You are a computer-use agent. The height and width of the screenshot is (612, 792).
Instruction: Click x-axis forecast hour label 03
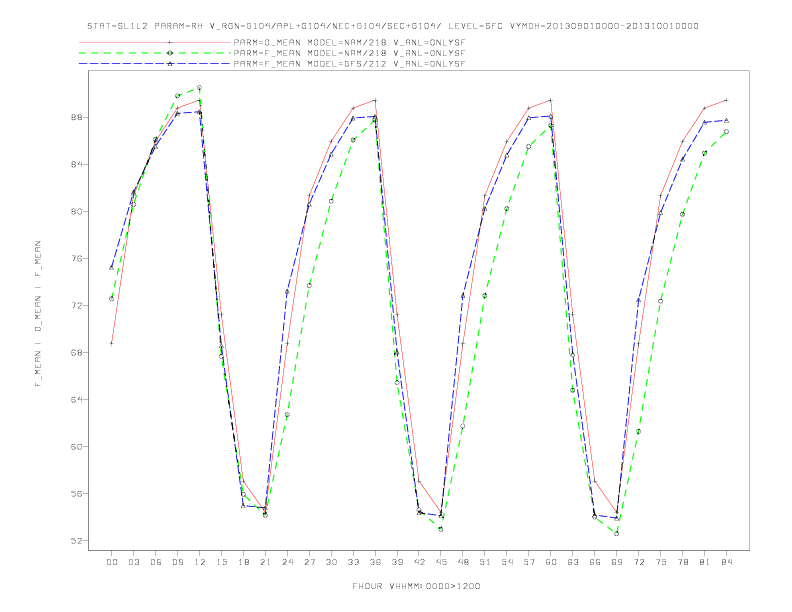pos(134,562)
